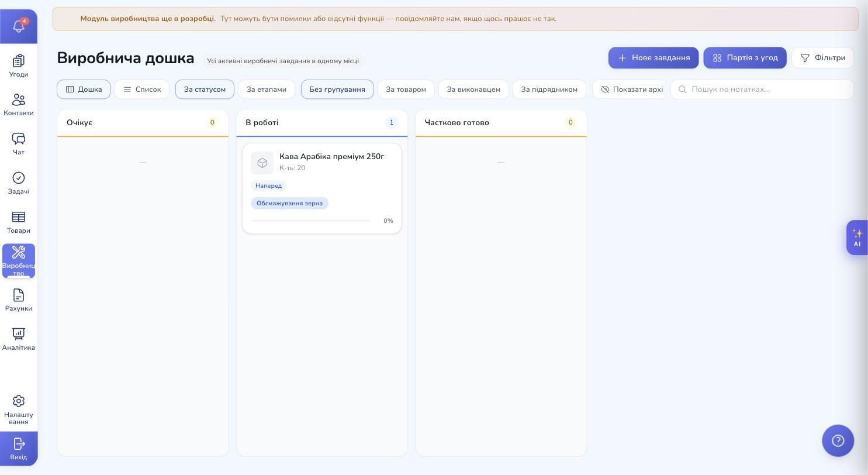Click the product box icon on Кава card
This screenshot has height=475, width=868.
262,163
